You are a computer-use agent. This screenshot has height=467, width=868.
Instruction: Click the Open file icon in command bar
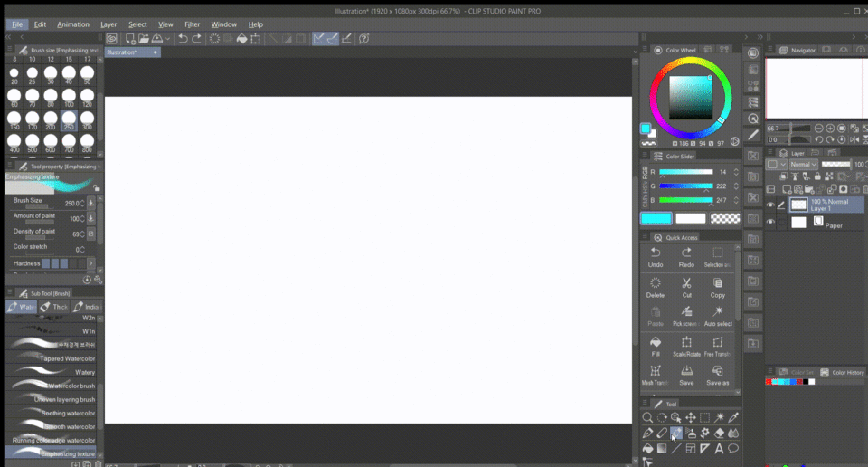pos(144,39)
